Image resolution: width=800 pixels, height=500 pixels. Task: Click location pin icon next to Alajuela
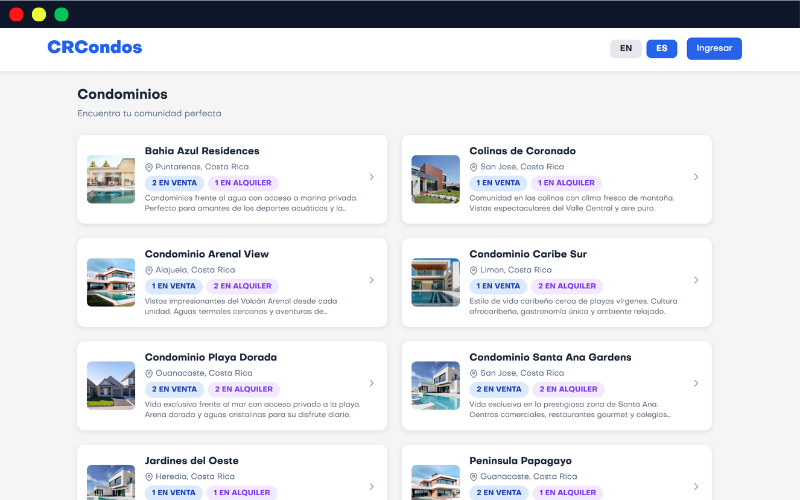[149, 270]
